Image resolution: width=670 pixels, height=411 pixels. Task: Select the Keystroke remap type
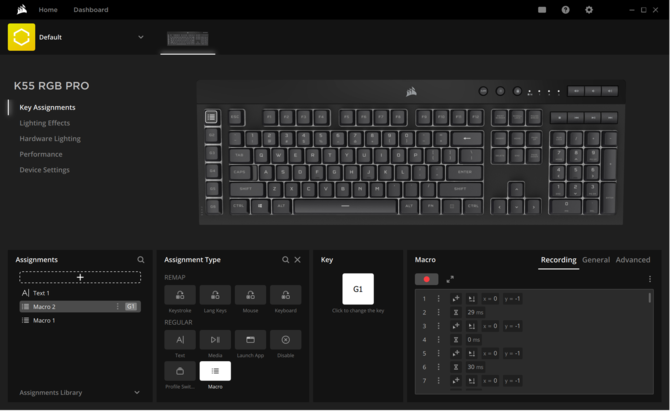pyautogui.click(x=180, y=295)
